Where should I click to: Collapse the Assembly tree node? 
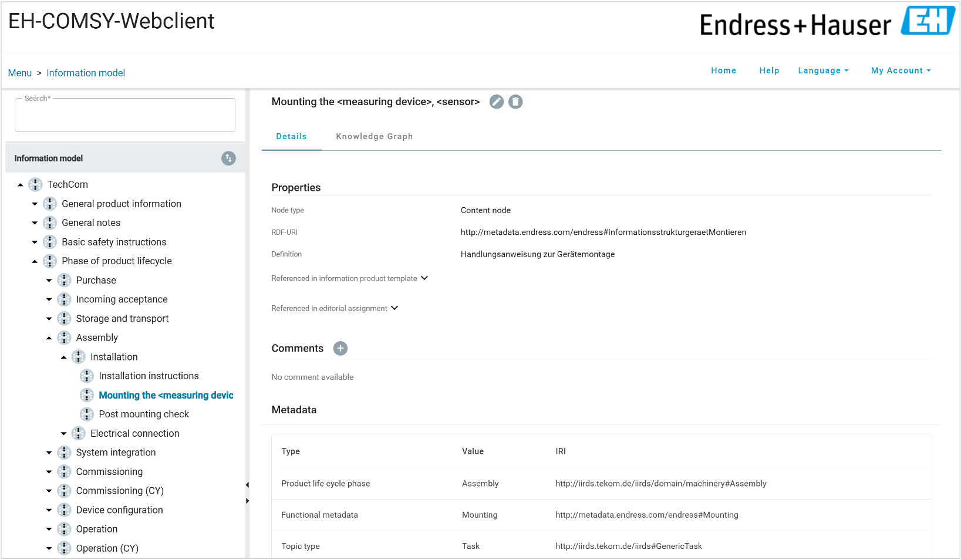point(49,338)
